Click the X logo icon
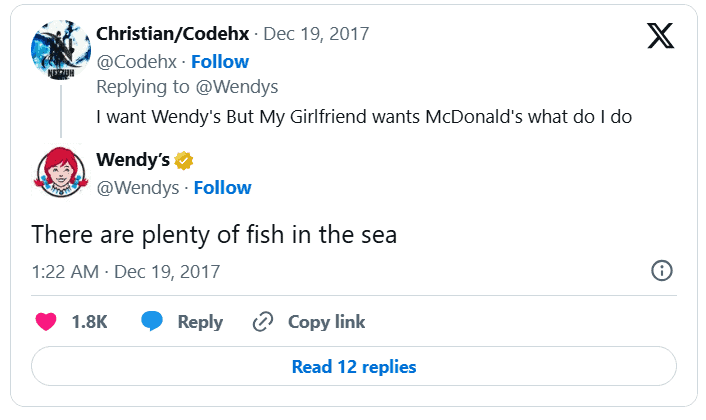 [660, 37]
